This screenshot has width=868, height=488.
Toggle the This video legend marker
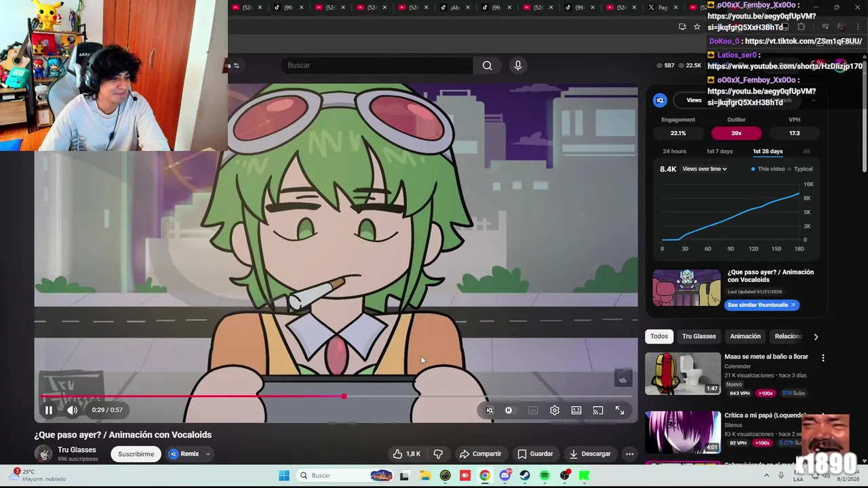tap(768, 169)
